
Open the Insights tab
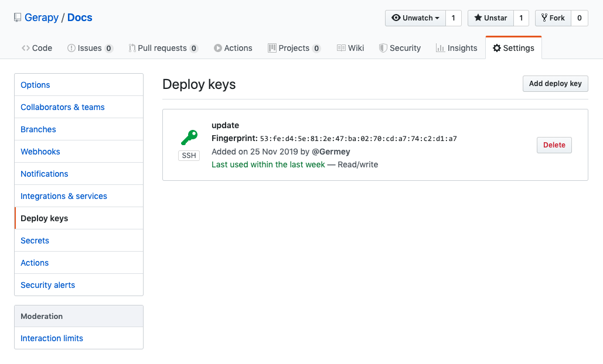456,48
